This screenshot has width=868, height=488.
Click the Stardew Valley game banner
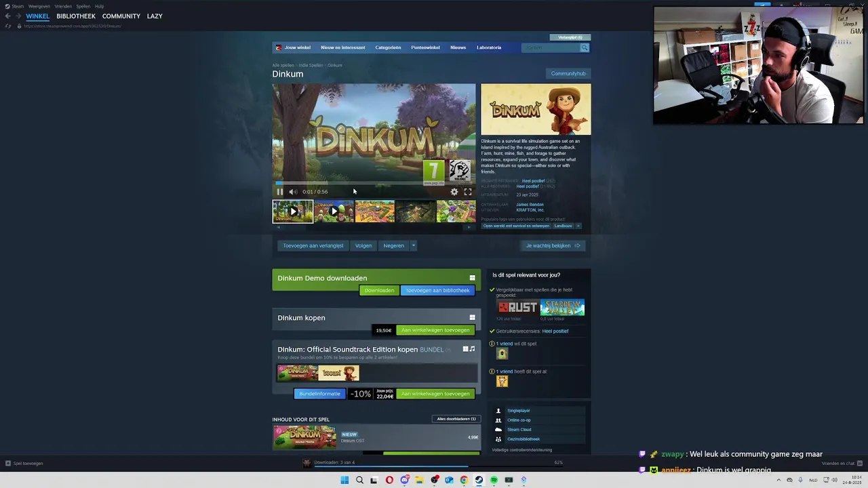562,308
